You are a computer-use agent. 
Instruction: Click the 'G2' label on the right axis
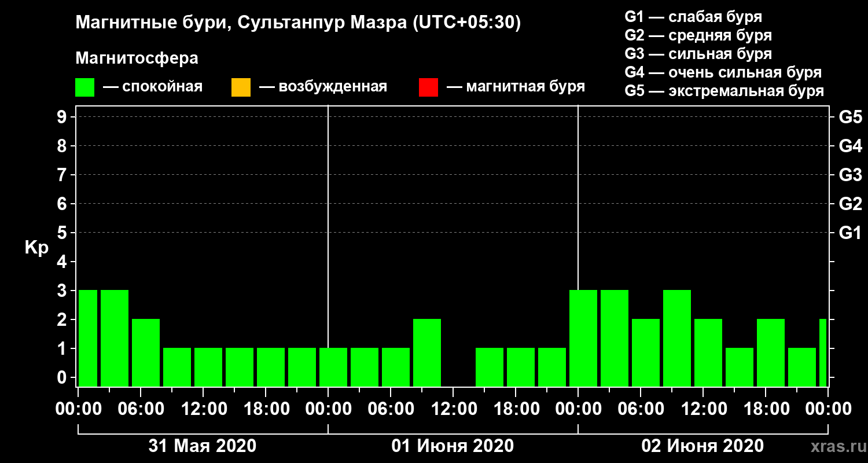[x=850, y=204]
